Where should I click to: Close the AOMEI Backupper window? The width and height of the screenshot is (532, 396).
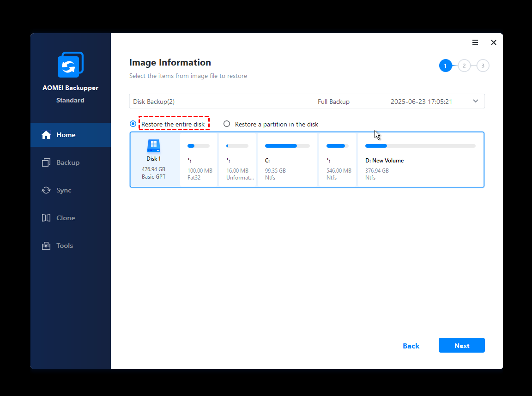(494, 42)
